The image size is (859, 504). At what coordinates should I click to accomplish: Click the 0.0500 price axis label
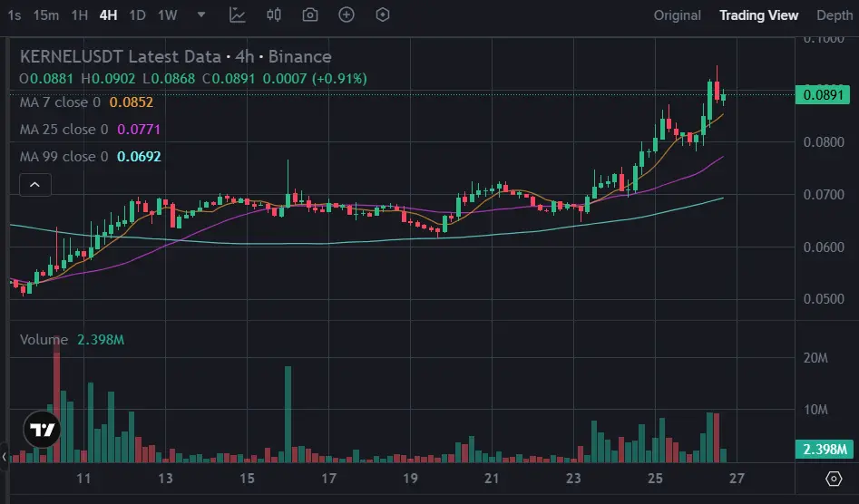[824, 299]
